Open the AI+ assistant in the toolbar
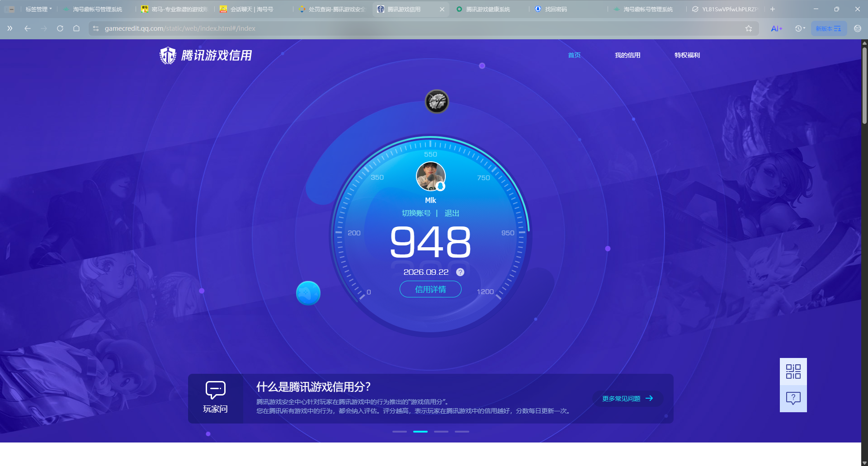This screenshot has height=466, width=868. tap(776, 28)
